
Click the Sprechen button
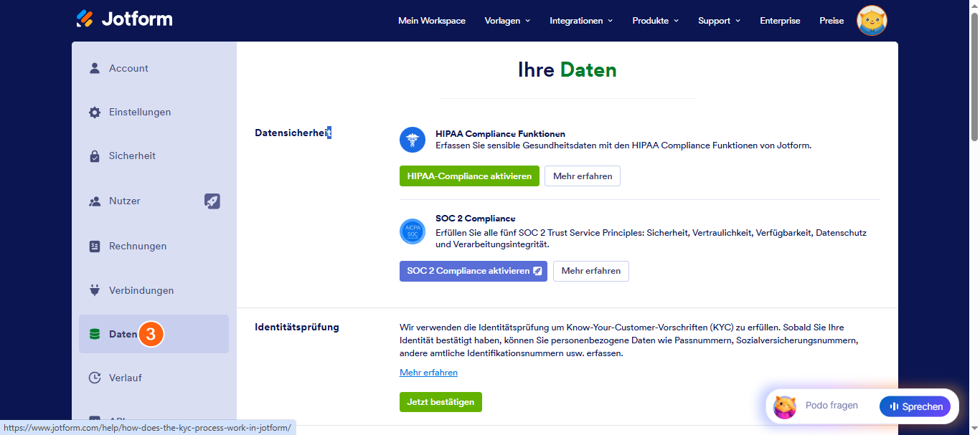pyautogui.click(x=915, y=406)
